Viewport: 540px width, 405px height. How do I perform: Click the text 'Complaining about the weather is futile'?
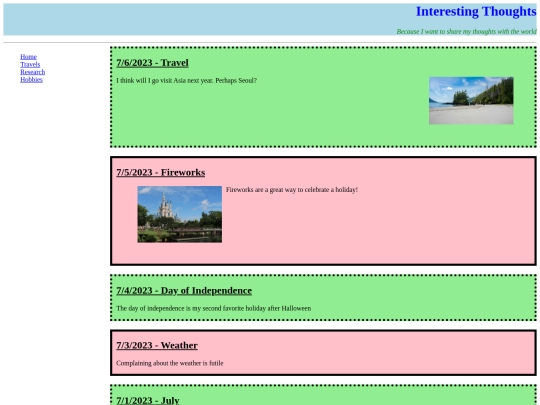(170, 363)
